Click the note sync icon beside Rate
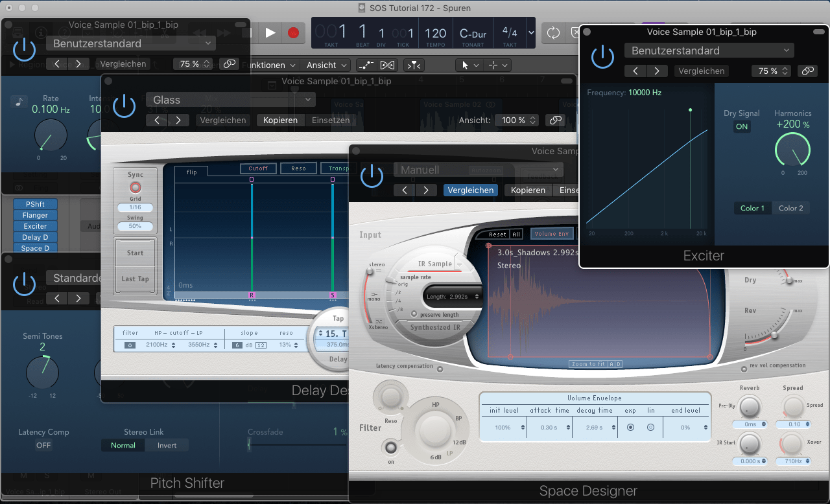830x504 pixels. coord(18,102)
